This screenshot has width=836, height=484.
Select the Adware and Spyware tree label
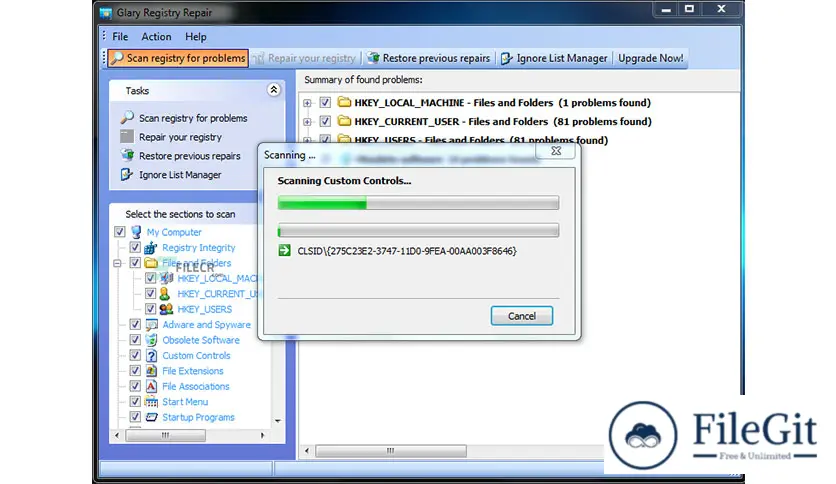coord(206,325)
